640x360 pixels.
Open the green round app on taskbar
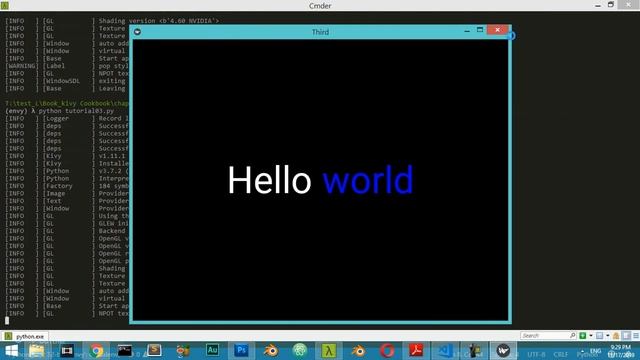click(300, 351)
